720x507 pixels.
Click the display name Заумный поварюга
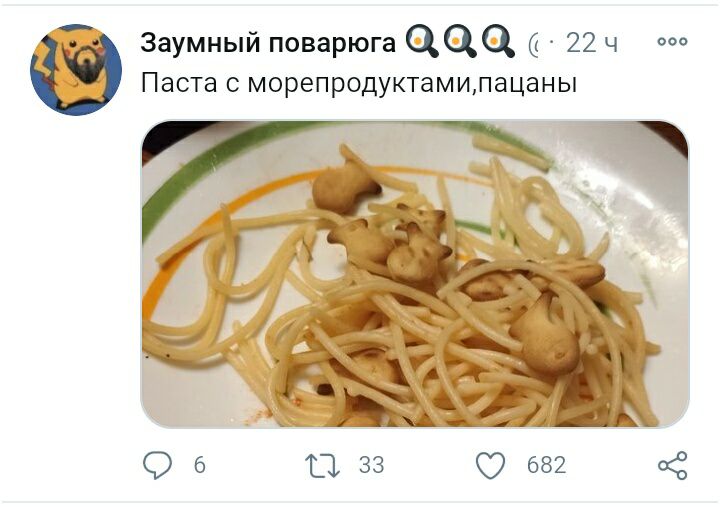268,43
